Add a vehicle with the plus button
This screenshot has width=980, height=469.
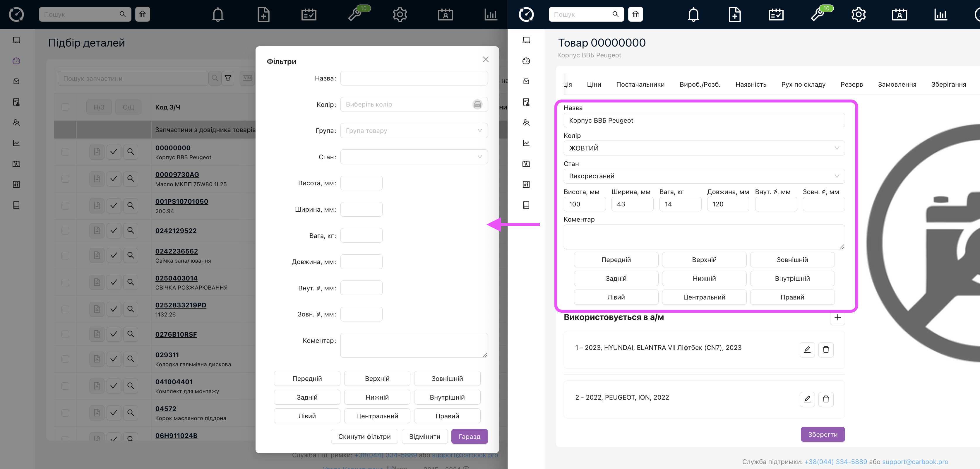coord(837,317)
